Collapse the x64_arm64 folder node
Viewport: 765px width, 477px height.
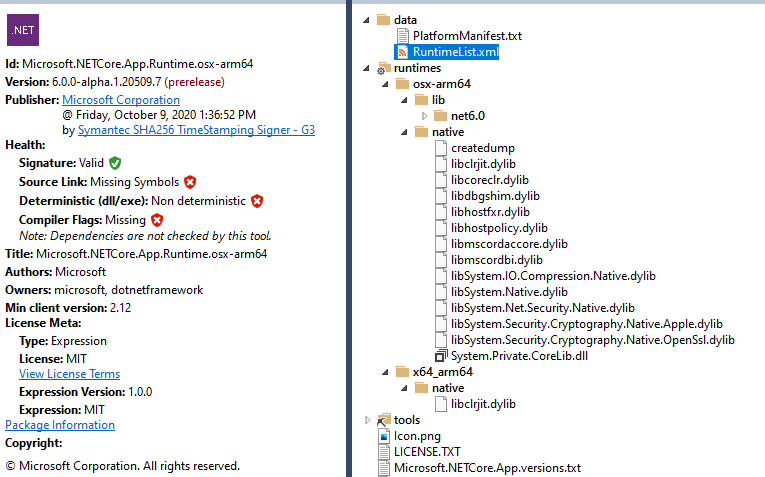tap(385, 372)
